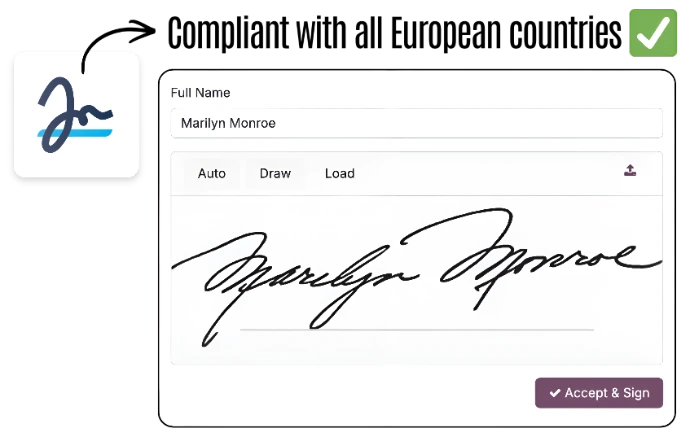690x437 pixels.
Task: Open the Load signature tab
Action: (x=340, y=173)
